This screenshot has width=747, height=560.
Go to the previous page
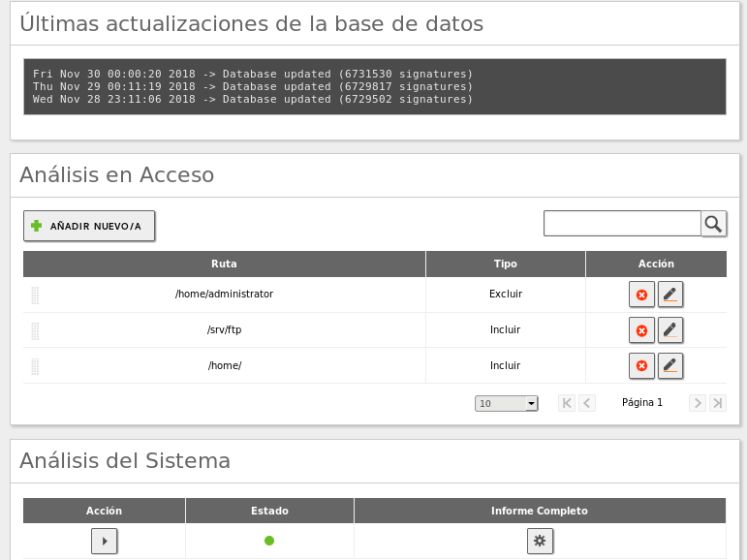(587, 403)
